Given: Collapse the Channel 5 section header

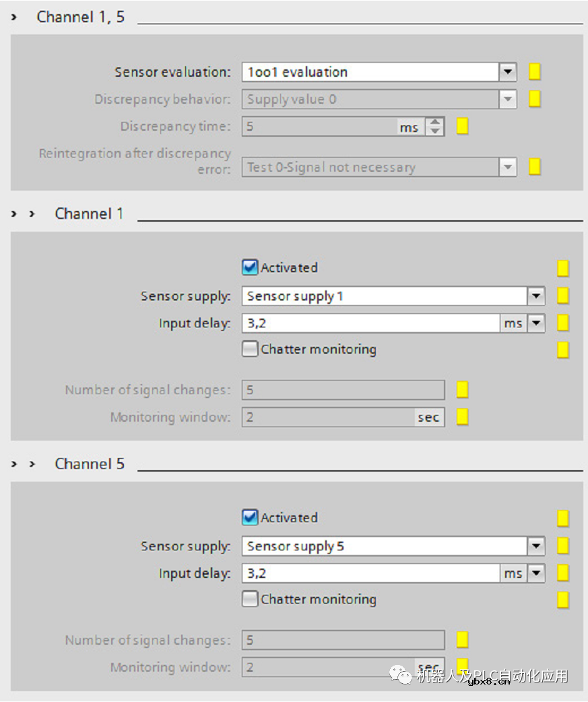Looking at the screenshot, I should 32,464.
